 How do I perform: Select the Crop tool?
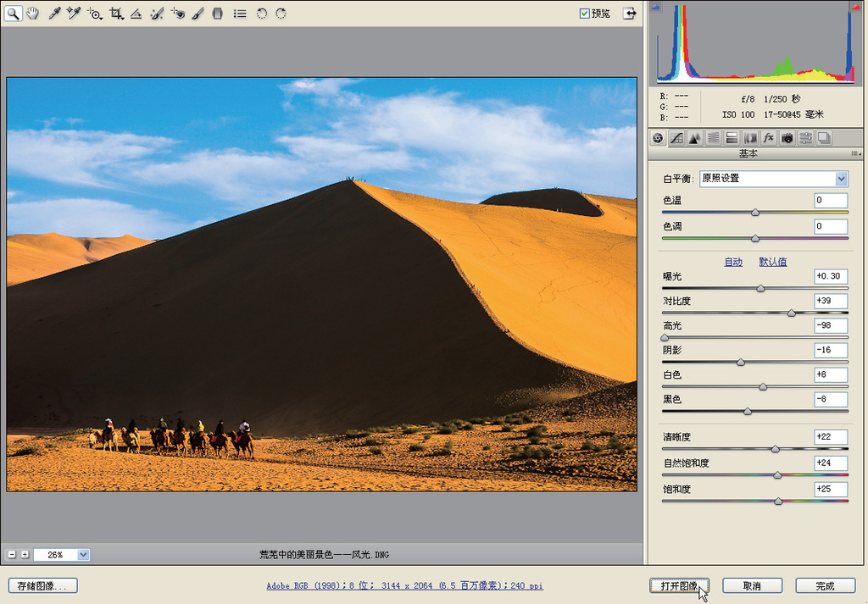click(x=116, y=14)
